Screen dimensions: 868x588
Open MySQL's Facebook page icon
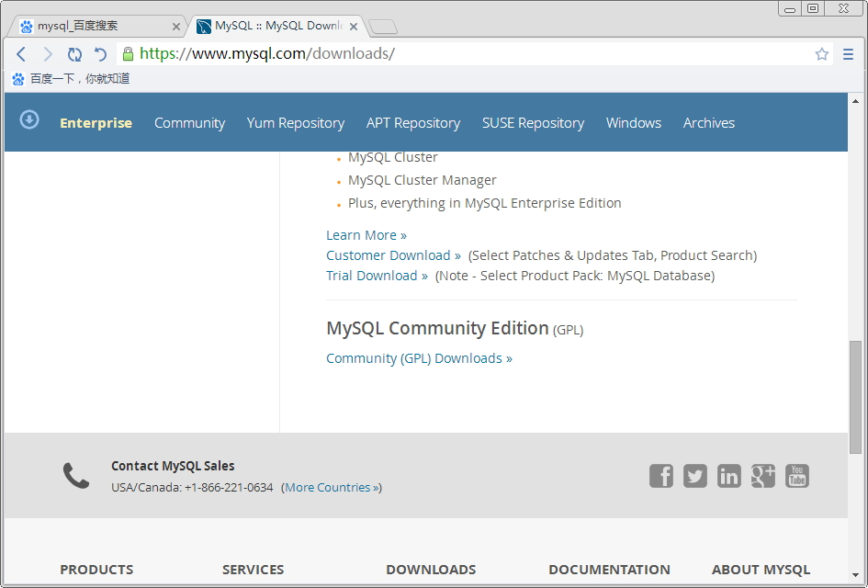661,476
